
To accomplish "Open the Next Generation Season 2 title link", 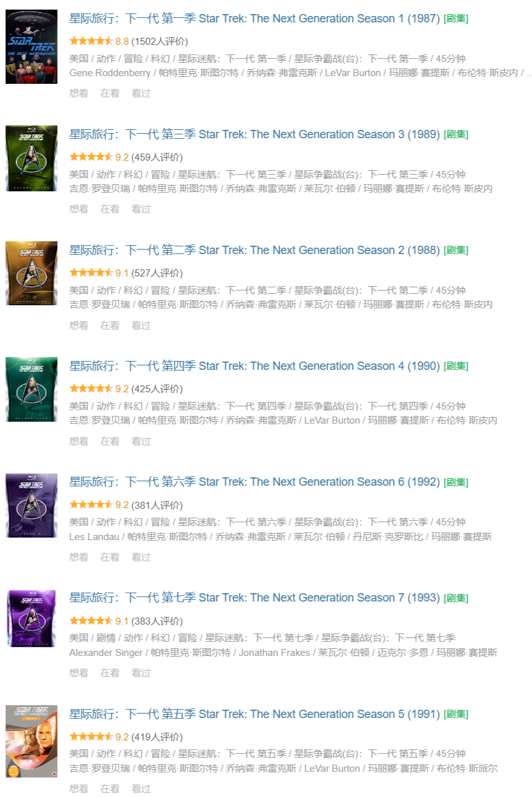I will [254, 250].
